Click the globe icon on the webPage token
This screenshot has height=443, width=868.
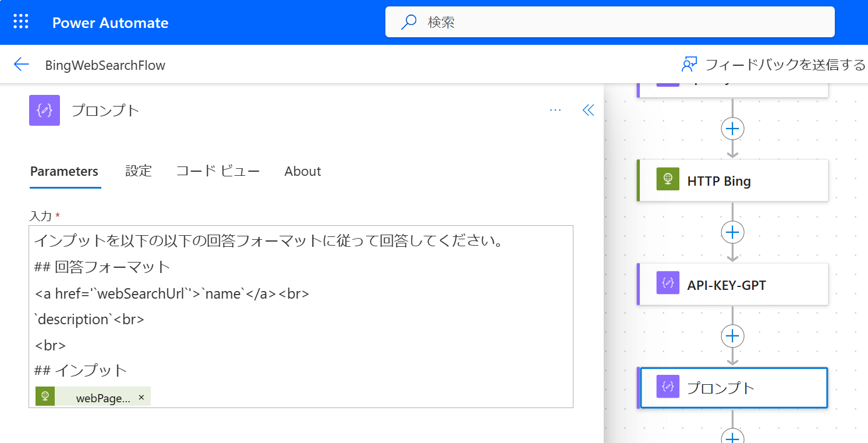(x=45, y=396)
